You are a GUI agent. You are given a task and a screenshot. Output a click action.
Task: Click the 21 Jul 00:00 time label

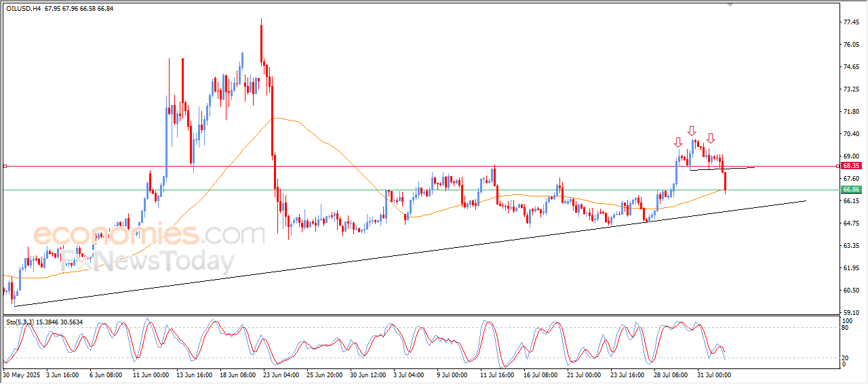[585, 374]
